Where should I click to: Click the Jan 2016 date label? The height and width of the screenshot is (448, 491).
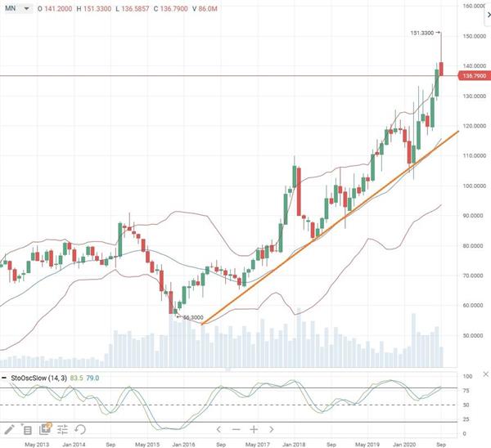(x=183, y=445)
